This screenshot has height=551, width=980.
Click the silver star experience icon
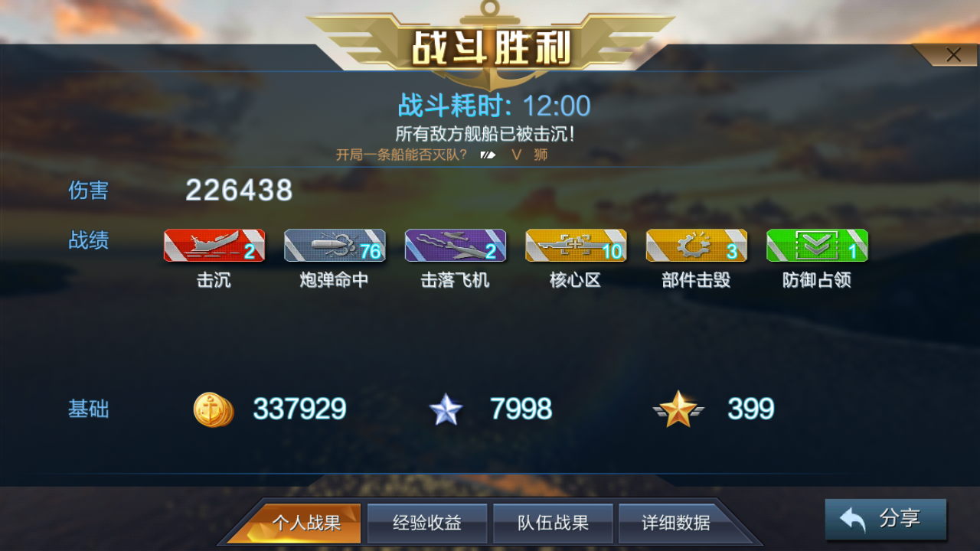click(446, 410)
